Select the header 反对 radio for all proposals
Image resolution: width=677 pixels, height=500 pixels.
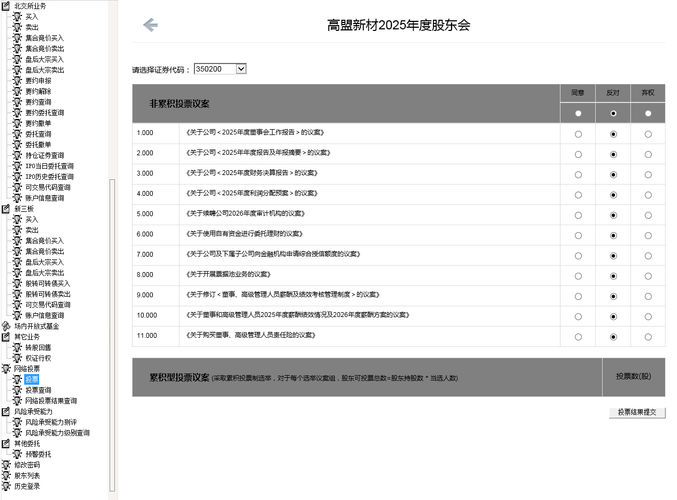pyautogui.click(x=613, y=113)
